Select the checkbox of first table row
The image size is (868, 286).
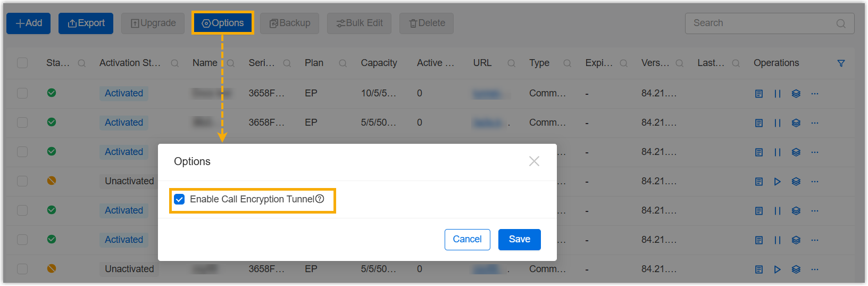click(22, 93)
